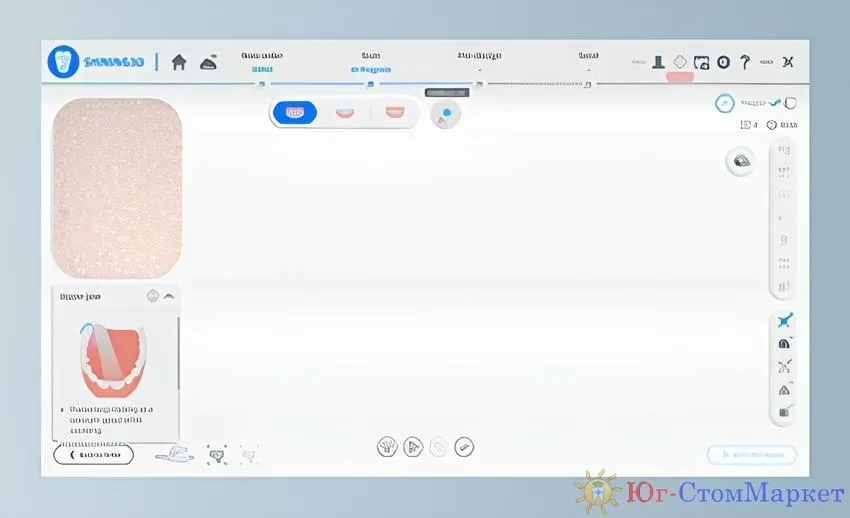This screenshot has width=850, height=518.
Task: Open the help question mark icon
Action: pos(745,62)
